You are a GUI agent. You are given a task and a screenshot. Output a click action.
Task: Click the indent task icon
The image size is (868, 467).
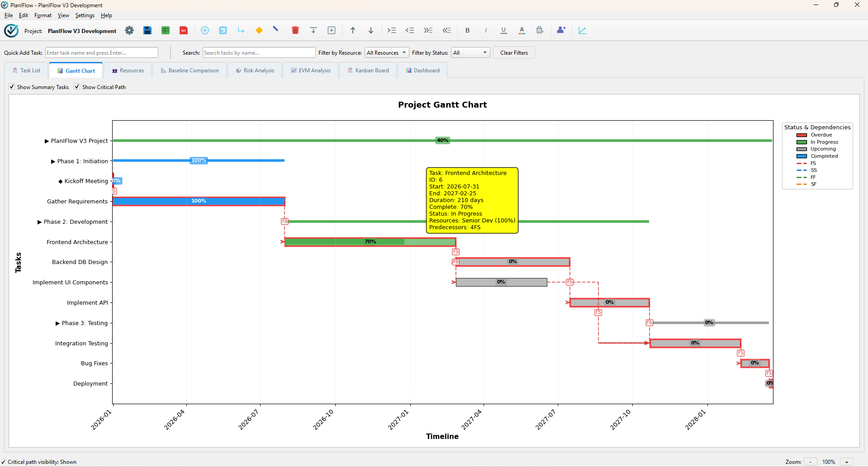coord(392,30)
